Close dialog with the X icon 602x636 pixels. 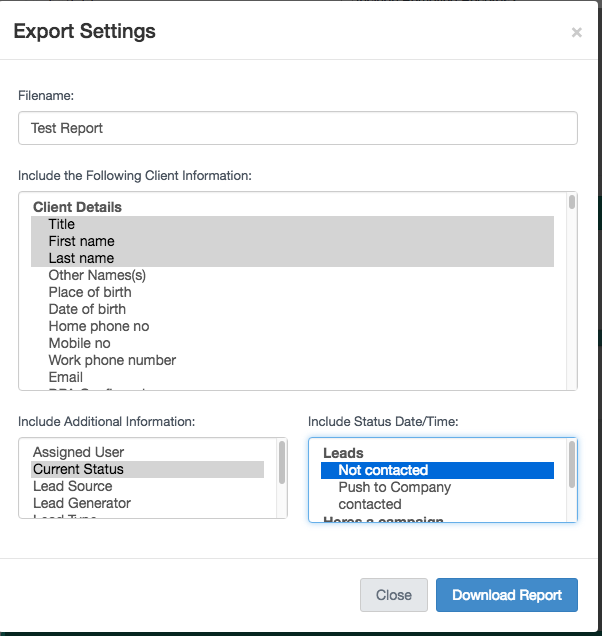[x=576, y=33]
